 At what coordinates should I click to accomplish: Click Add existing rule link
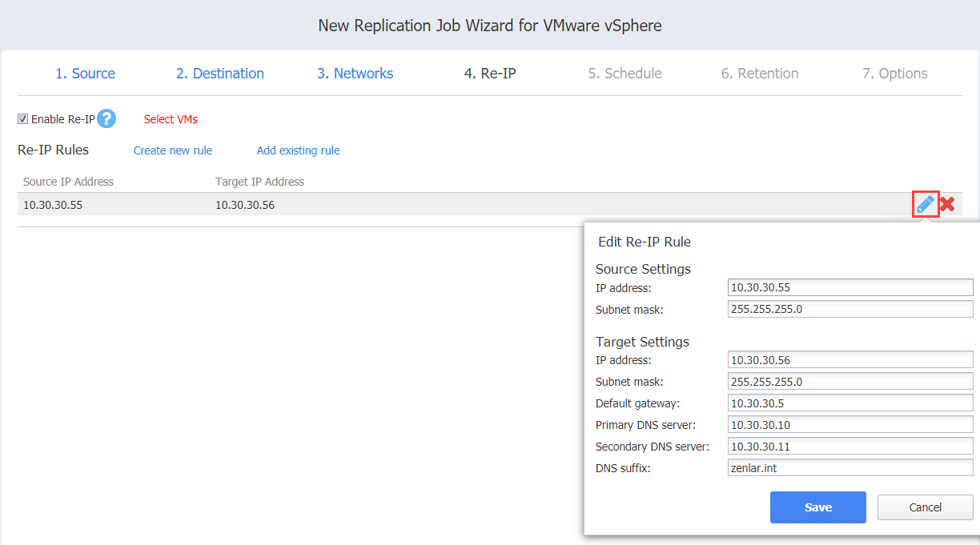pyautogui.click(x=299, y=150)
